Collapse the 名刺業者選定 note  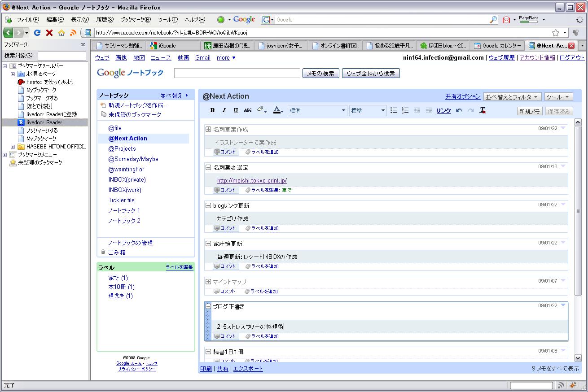(208, 167)
